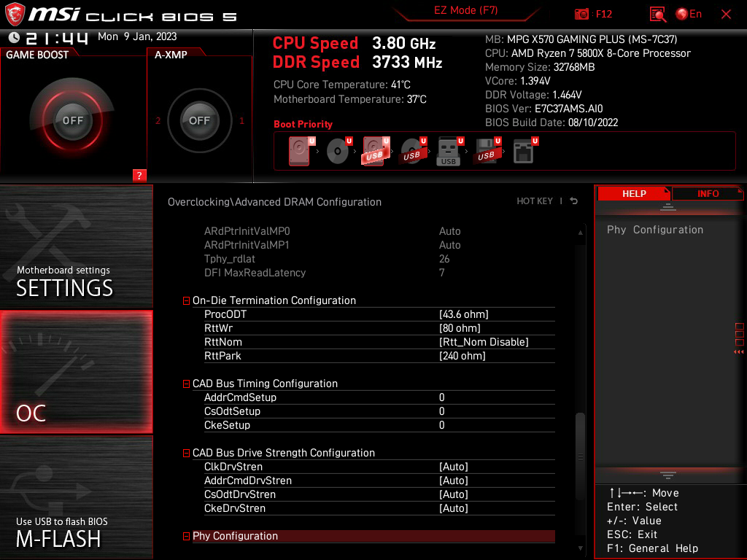Image resolution: width=747 pixels, height=560 pixels.
Task: Open ClkDrvStren Auto dropdown
Action: (x=454, y=467)
